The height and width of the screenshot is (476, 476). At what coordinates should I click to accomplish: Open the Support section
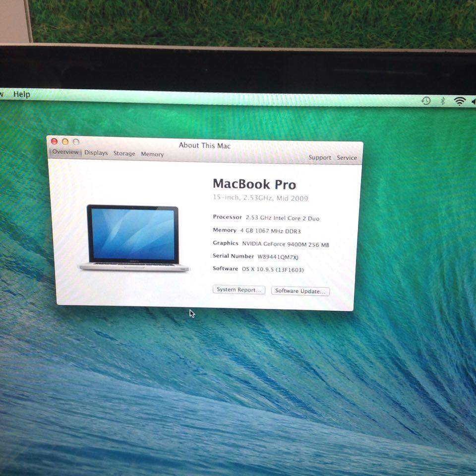click(x=320, y=158)
